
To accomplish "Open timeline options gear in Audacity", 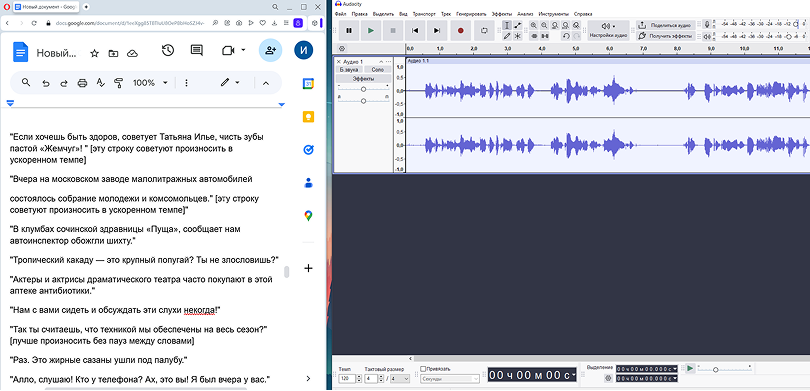I will pyautogui.click(x=342, y=49).
